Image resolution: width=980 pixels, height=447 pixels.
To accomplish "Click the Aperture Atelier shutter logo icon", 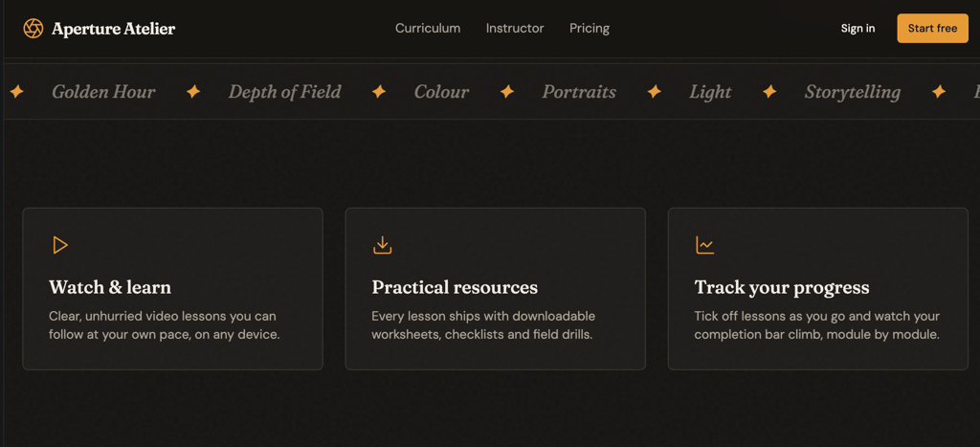I will 33,28.
